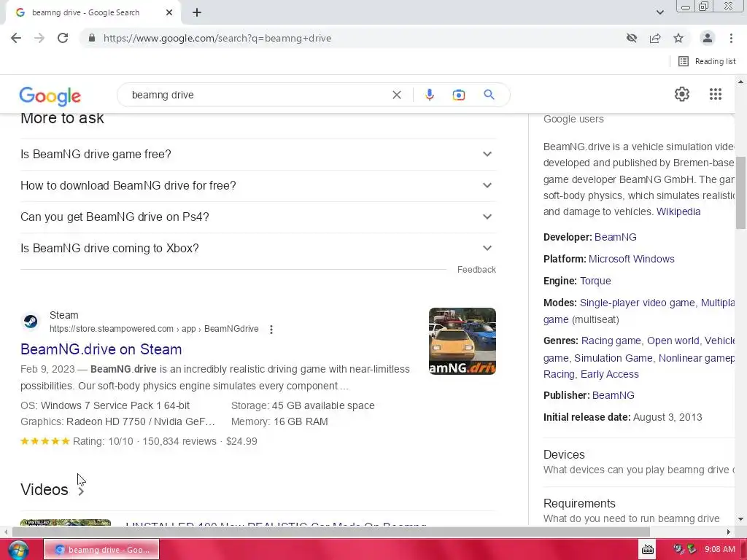Open the Microsoft Windows platform link
Image resolution: width=747 pixels, height=560 pixels.
click(631, 259)
